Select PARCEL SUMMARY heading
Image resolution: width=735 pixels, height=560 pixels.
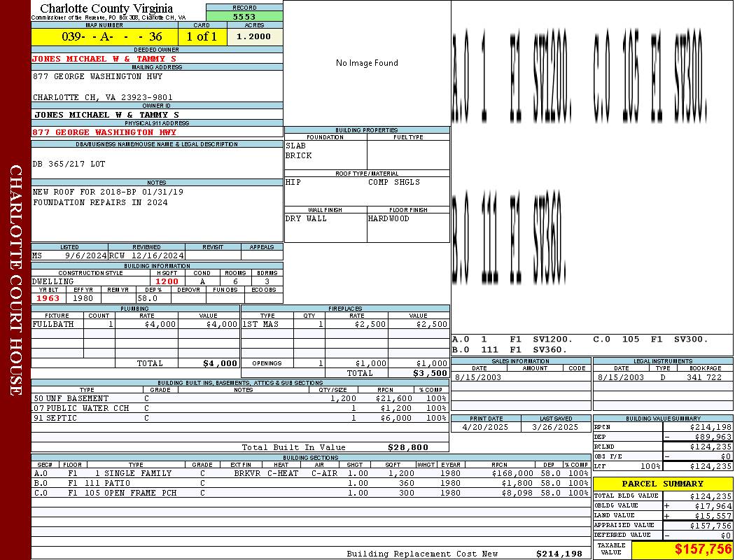pos(662,484)
